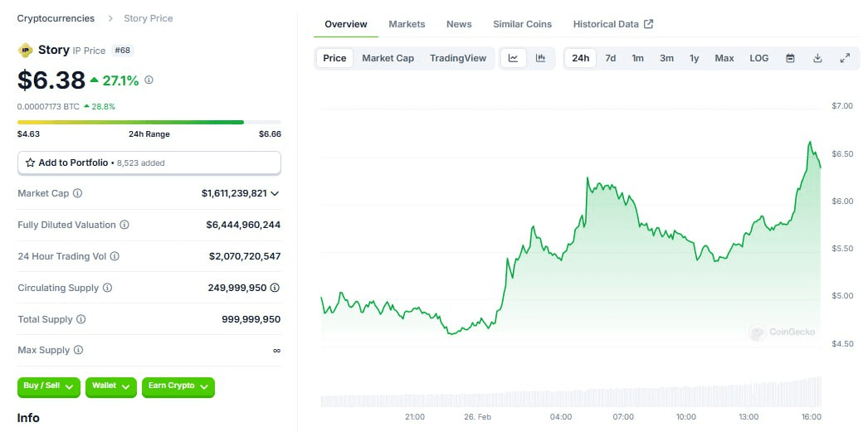Image resolution: width=868 pixels, height=432 pixels.
Task: Open the Market Cap info tooltip icon
Action: [x=77, y=193]
